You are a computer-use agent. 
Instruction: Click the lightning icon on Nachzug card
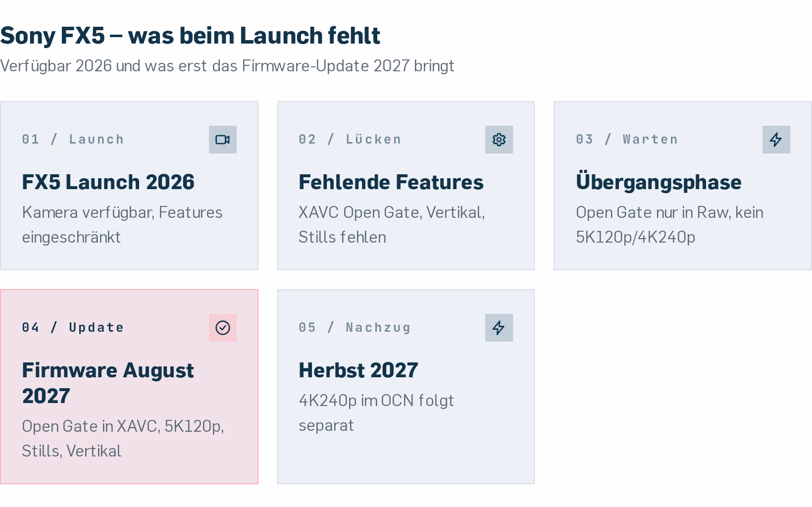tap(499, 328)
